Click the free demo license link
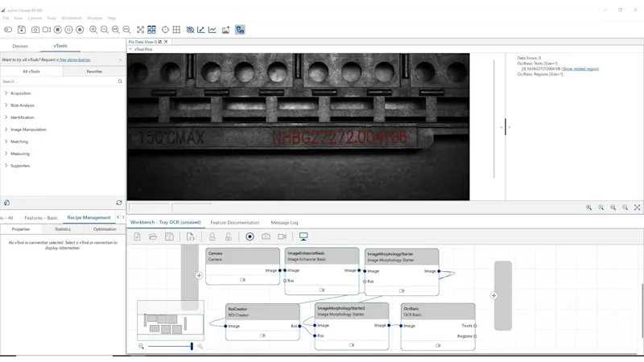The image size is (644, 362). point(75,60)
